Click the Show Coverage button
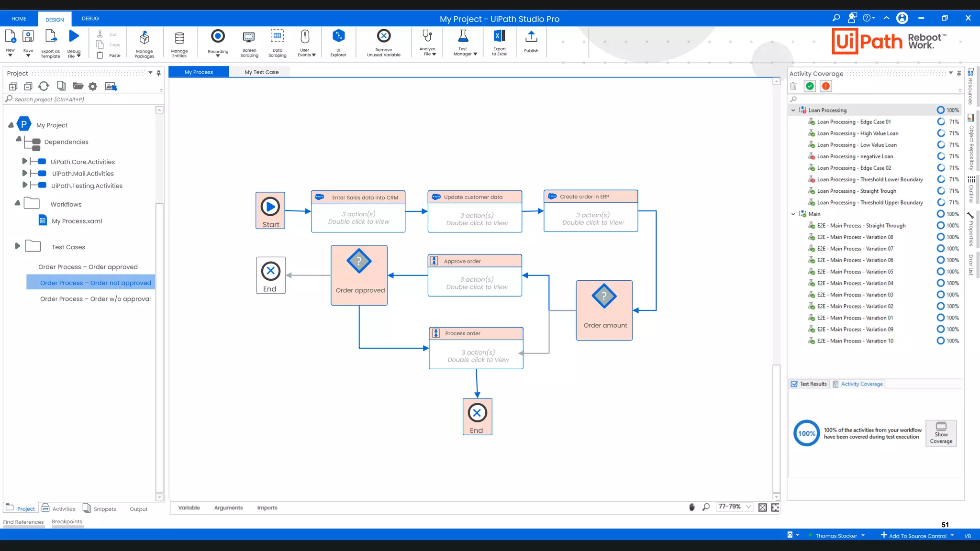This screenshot has height=551, width=980. click(941, 433)
